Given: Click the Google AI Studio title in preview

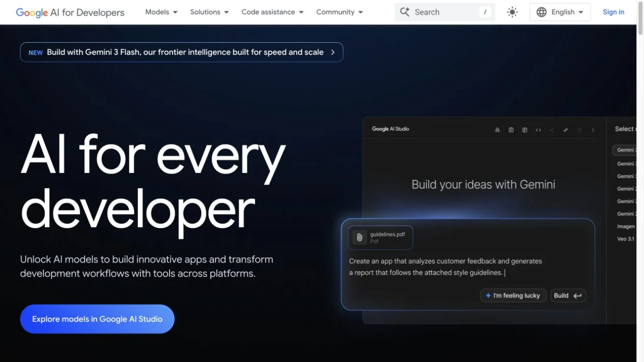Looking at the screenshot, I should [390, 129].
